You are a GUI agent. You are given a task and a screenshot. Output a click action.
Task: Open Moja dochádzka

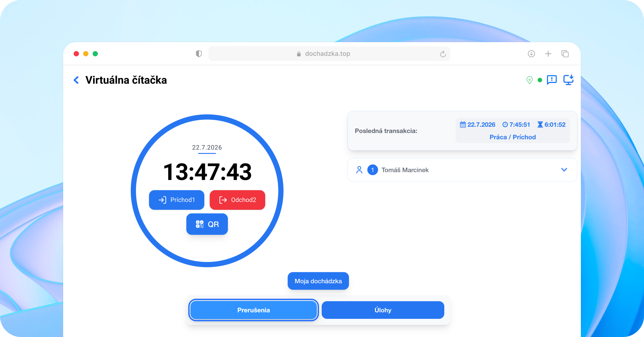coord(318,281)
